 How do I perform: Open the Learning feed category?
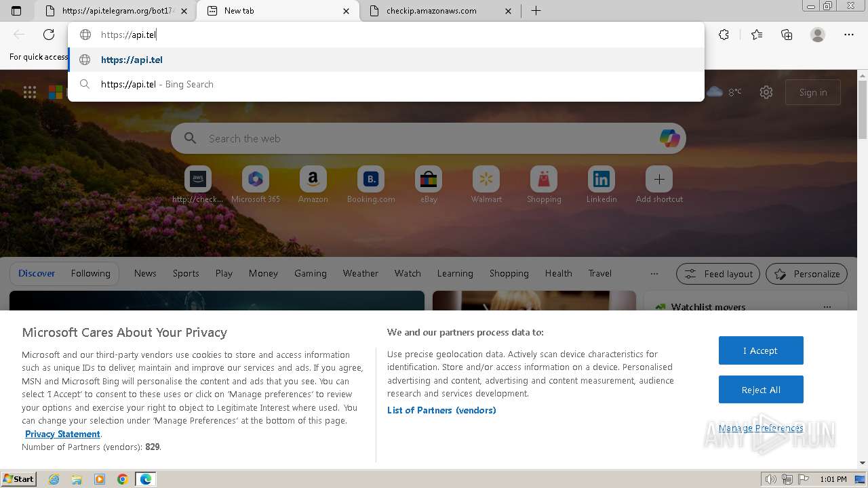tap(455, 273)
